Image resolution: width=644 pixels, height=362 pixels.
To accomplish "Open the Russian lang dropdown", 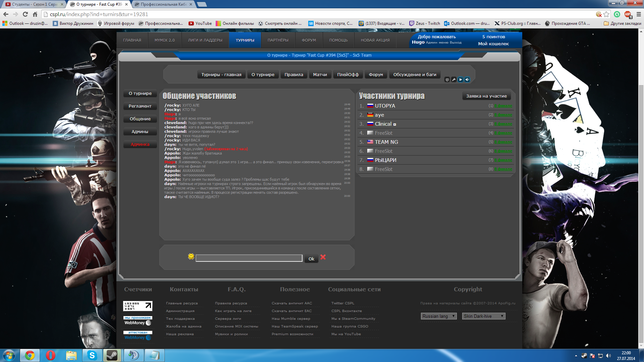I will 438,316.
